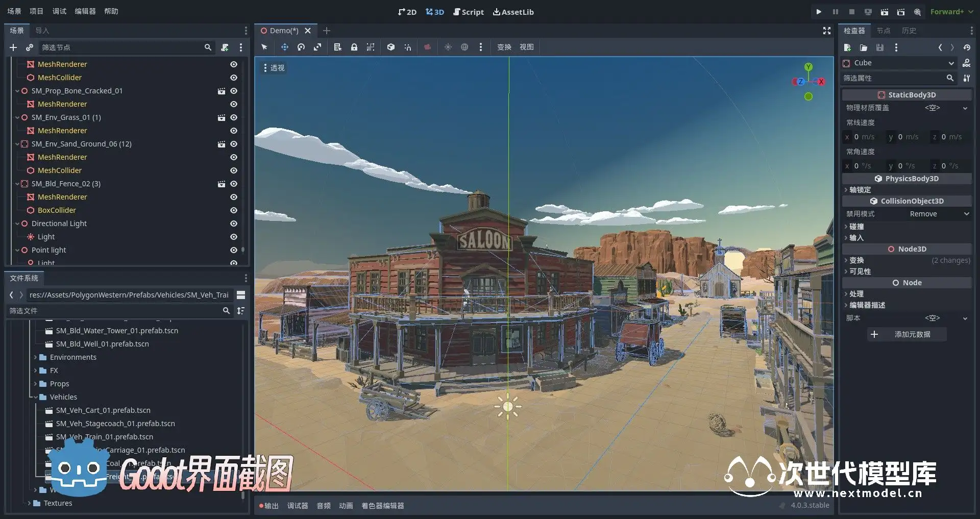
Task: Open the 编辑器 menu
Action: click(85, 11)
